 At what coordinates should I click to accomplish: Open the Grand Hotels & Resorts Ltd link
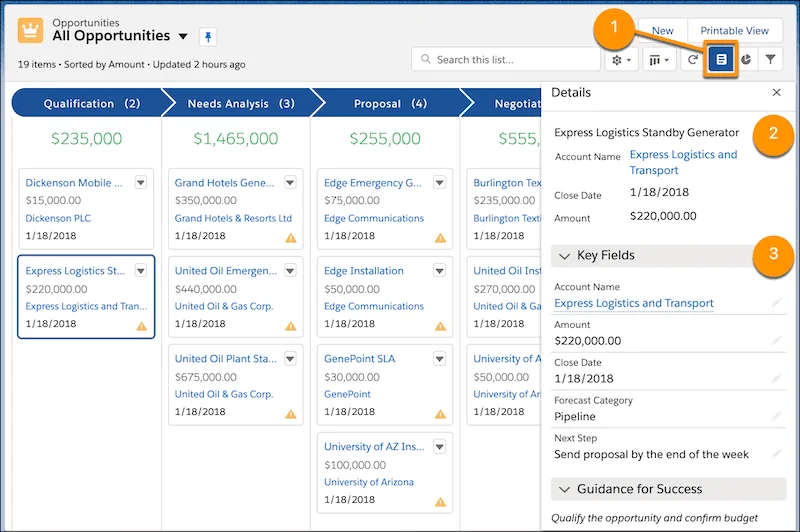click(x=233, y=218)
